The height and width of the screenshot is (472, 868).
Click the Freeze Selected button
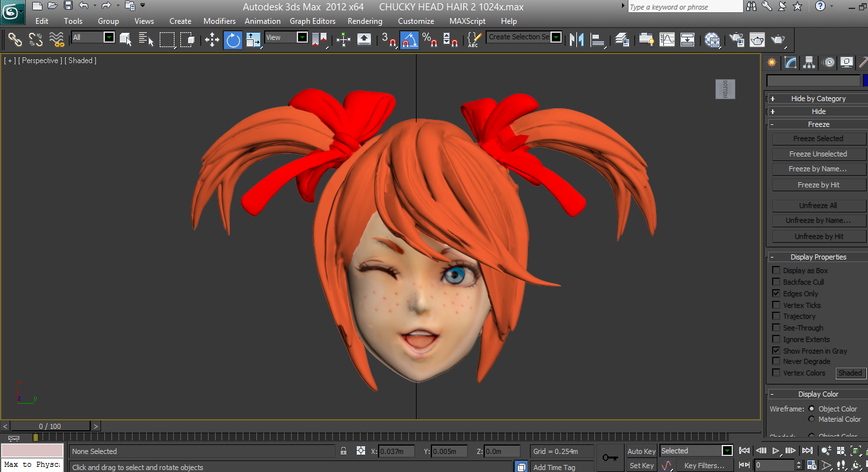click(x=818, y=138)
